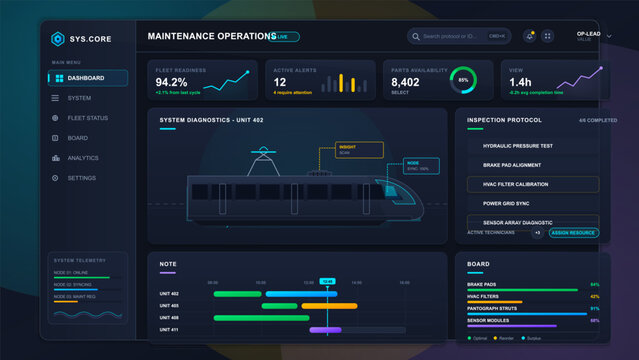
Task: Select HVAC Filter Calibration protocol item
Action: click(533, 184)
